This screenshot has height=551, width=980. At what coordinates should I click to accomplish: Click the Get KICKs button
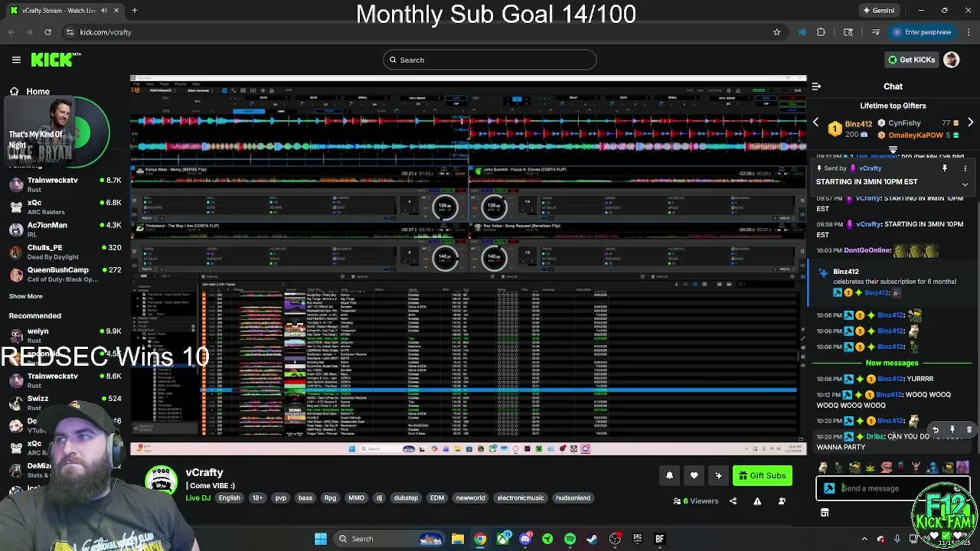click(911, 60)
